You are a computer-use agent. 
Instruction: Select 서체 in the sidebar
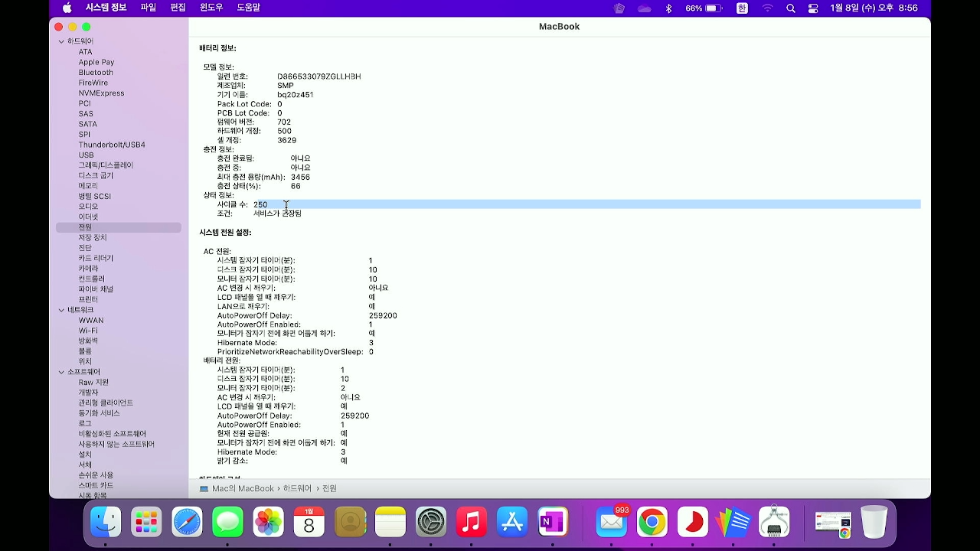click(85, 465)
